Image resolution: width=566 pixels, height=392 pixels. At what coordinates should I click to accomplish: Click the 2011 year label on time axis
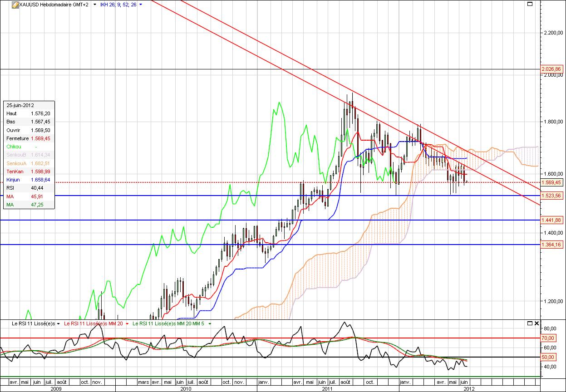328,389
